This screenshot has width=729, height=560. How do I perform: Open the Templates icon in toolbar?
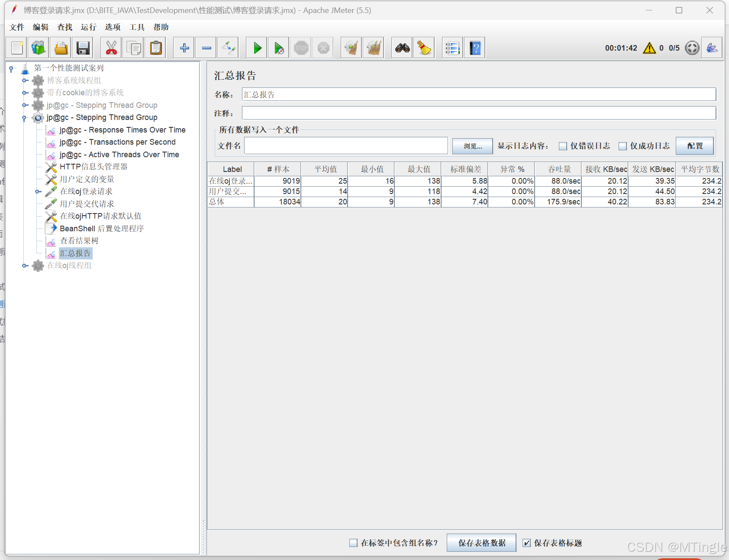[x=39, y=48]
